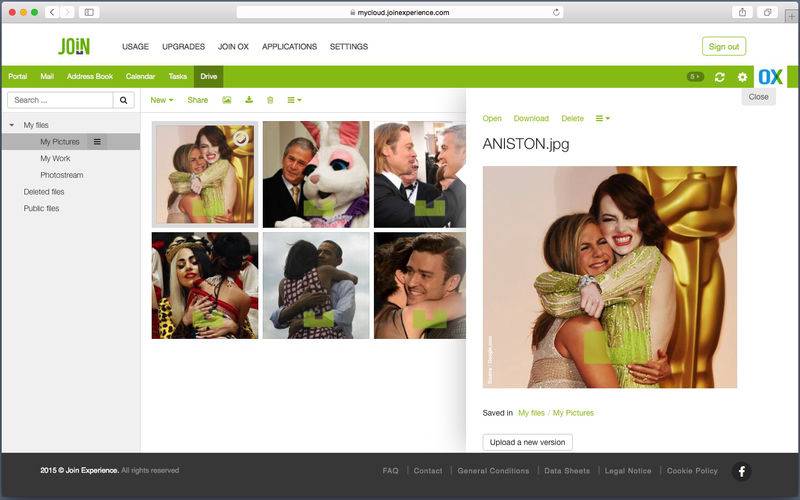This screenshot has height=500, width=800.
Task: Open the Photostream folder
Action: click(62, 175)
